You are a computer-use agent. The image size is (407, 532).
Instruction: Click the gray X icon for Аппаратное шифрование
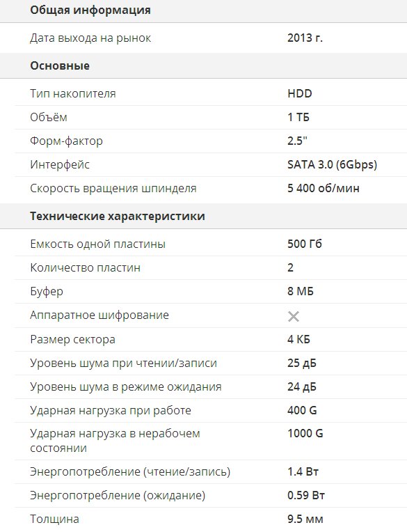[x=293, y=317]
